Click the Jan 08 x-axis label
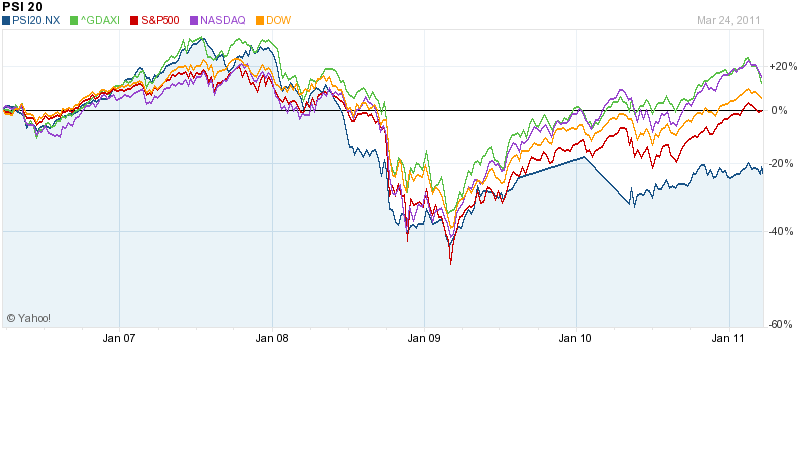800x475 pixels. pyautogui.click(x=272, y=338)
